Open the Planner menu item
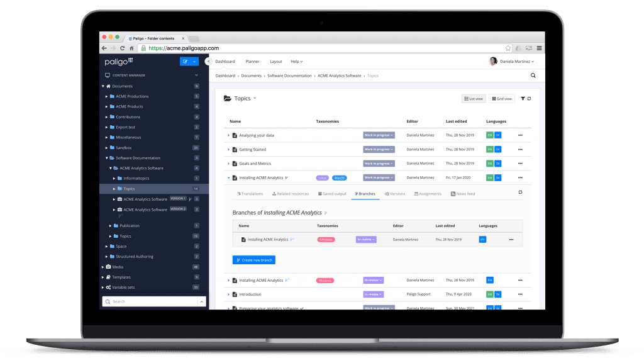The width and height of the screenshot is (644, 358). coord(252,62)
